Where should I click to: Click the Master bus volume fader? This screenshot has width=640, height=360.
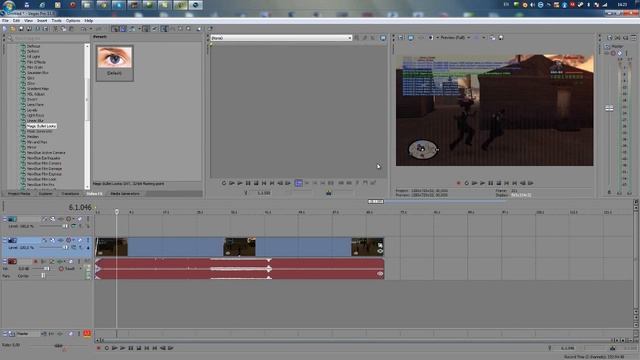tap(609, 108)
